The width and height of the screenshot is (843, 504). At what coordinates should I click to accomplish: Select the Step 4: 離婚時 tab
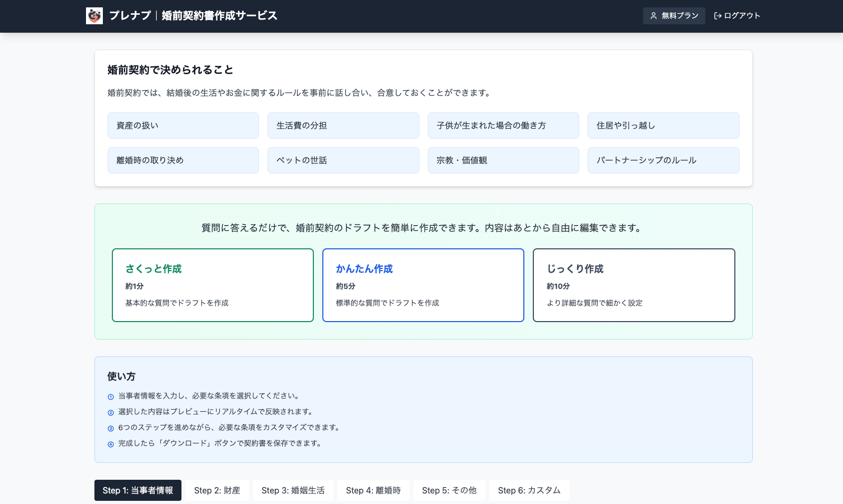pos(373,490)
